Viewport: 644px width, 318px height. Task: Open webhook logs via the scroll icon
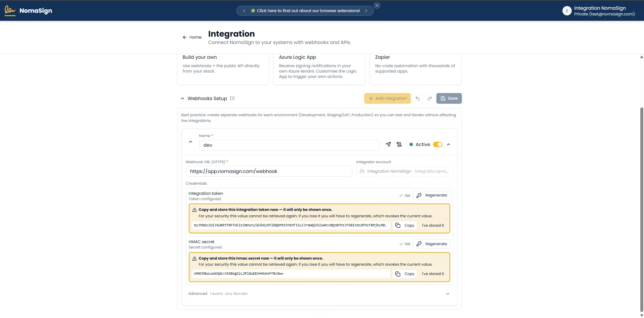tap(399, 144)
